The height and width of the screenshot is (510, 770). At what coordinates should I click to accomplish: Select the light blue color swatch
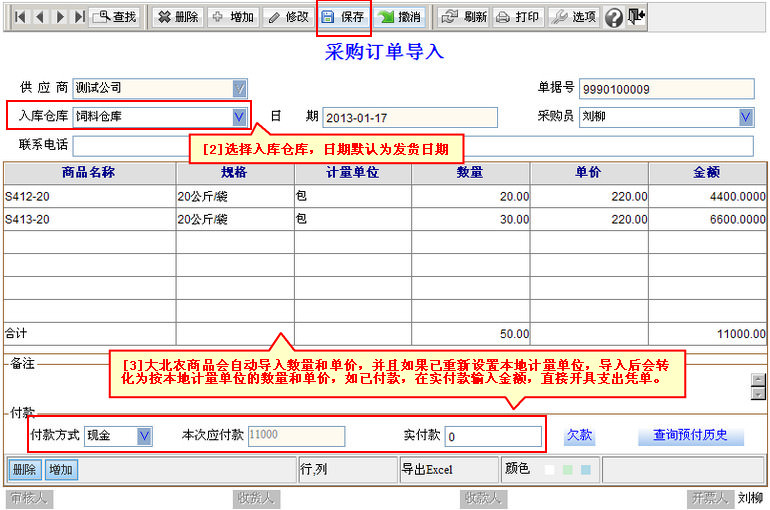click(585, 469)
